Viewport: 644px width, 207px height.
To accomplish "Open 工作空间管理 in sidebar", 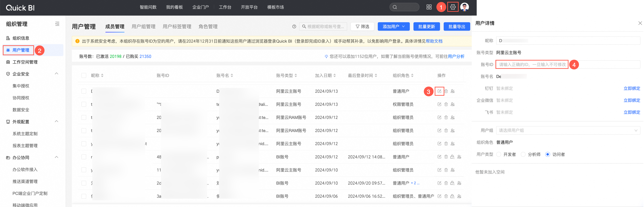I will 25,62.
